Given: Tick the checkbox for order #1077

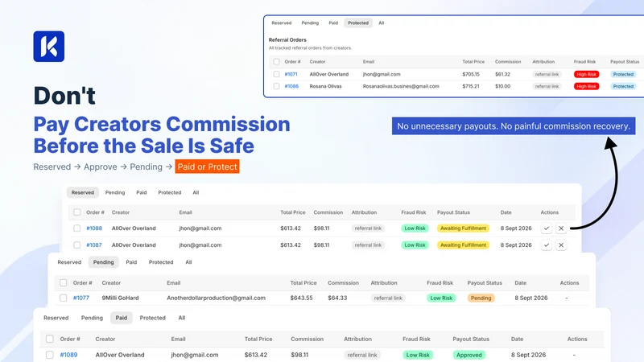Looking at the screenshot, I should [64, 298].
